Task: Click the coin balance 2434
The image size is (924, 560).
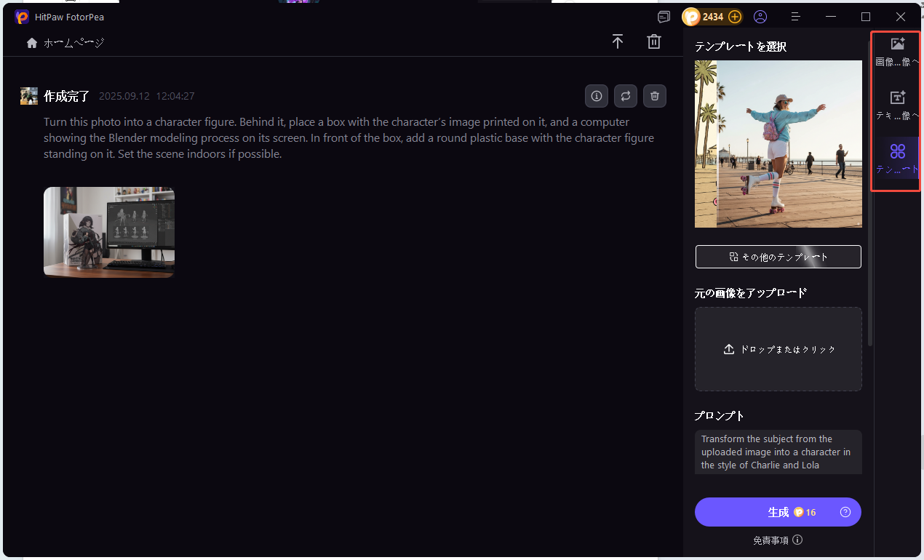Action: [x=713, y=17]
